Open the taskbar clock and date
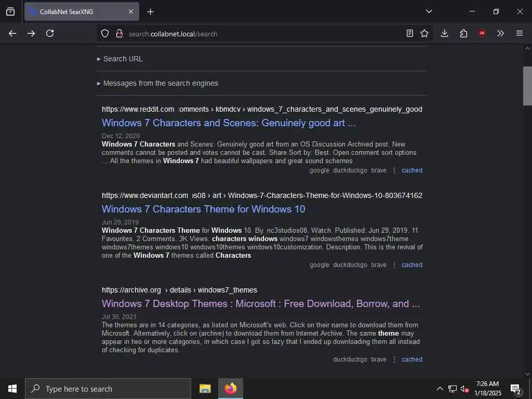The width and height of the screenshot is (532, 399). 487,389
